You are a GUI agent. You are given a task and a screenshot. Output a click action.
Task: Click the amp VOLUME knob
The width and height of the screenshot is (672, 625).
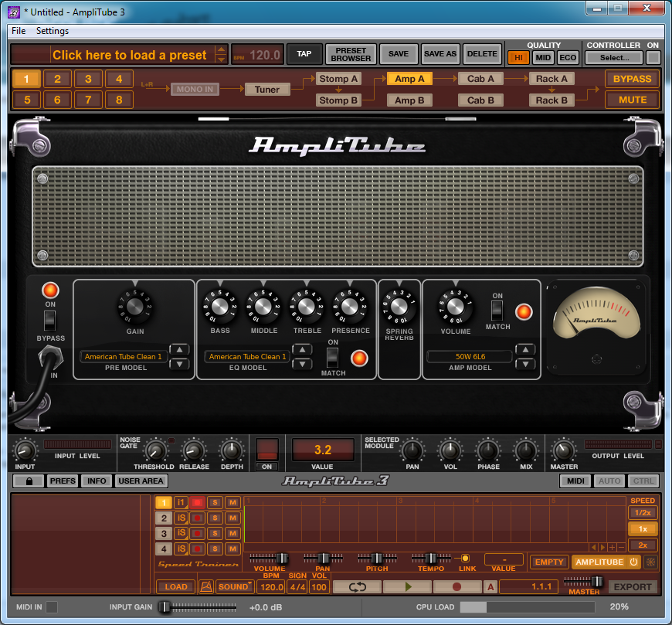pyautogui.click(x=455, y=307)
